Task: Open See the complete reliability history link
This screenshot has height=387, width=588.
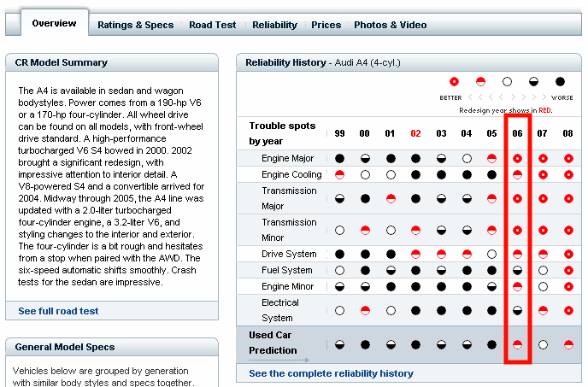Action: [331, 373]
